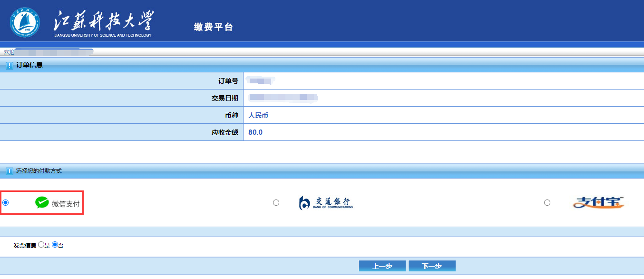
Task: Click the 江苏科技大学 calligraphy name banner
Action: click(x=103, y=22)
